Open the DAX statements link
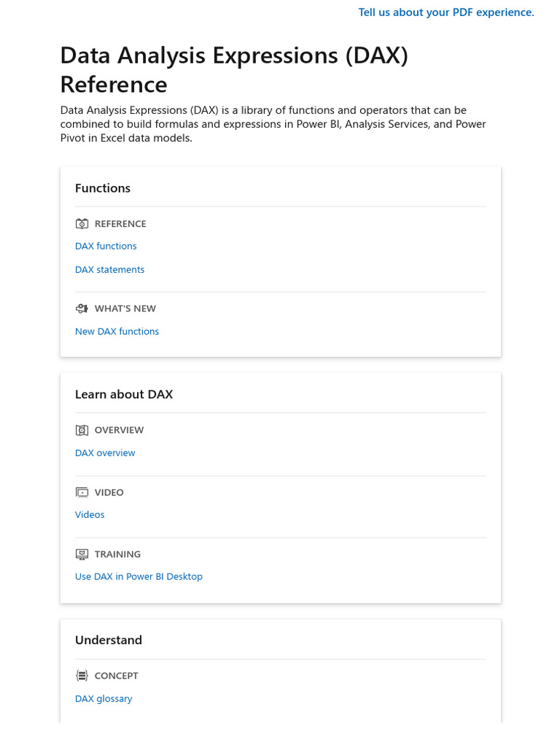Viewport: 560px width, 747px height. coord(109,270)
